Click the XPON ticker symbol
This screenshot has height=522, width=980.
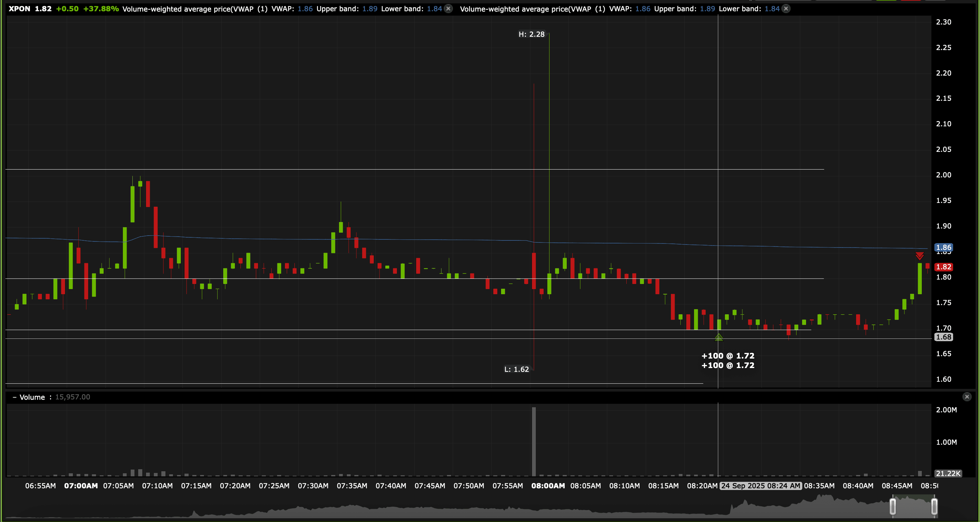(x=19, y=9)
